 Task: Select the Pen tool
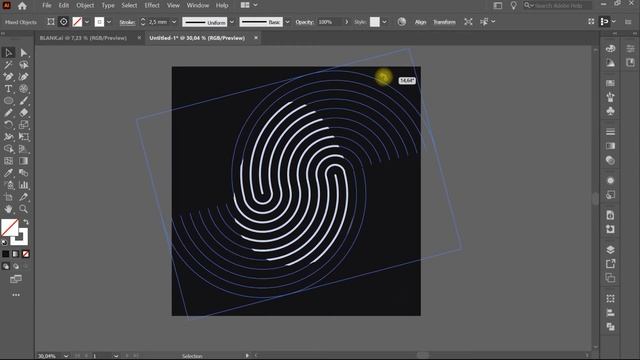(9, 77)
